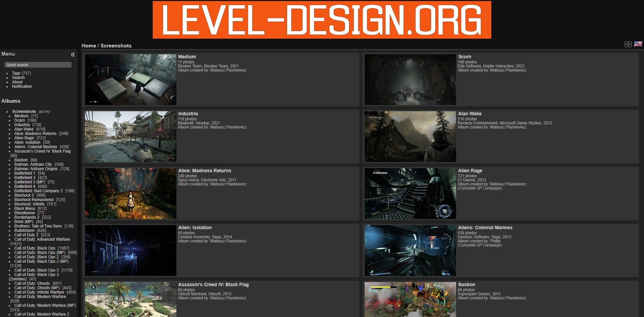Click the Aliens: Colonial Marines title
This screenshot has width=644, height=317.
click(x=485, y=227)
